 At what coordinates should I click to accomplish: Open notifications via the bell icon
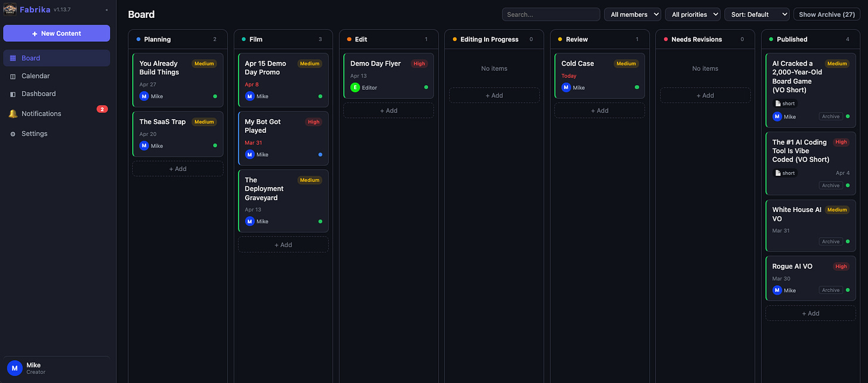point(13,113)
